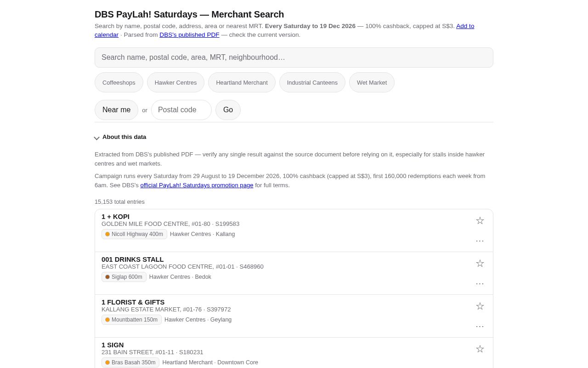Click the Kallang Estate Market address
This screenshot has height=368, width=588.
coord(166,310)
